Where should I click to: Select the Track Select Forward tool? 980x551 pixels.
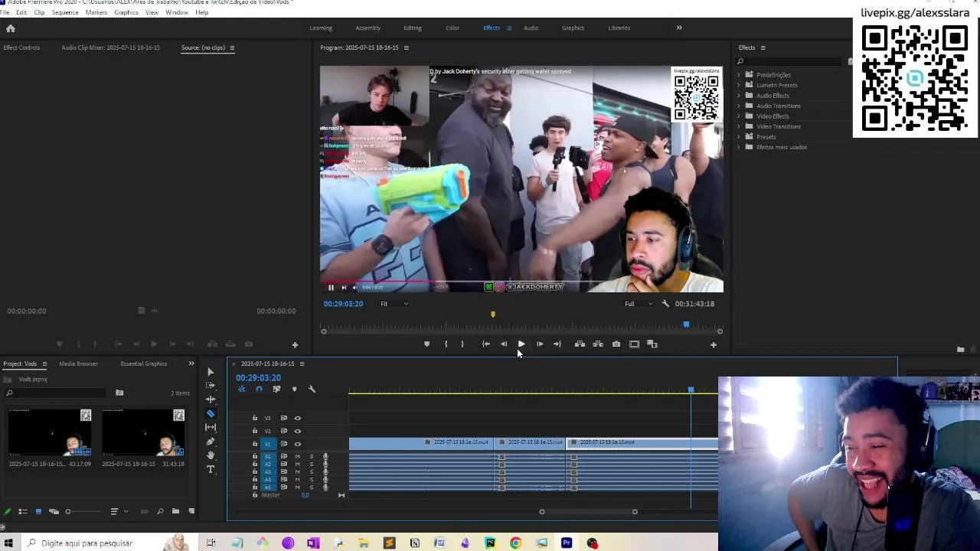click(211, 386)
